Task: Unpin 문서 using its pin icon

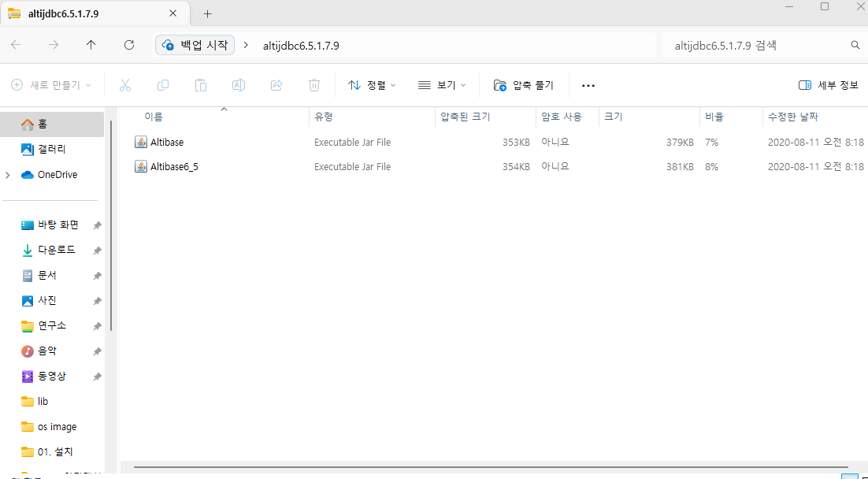Action: click(97, 276)
